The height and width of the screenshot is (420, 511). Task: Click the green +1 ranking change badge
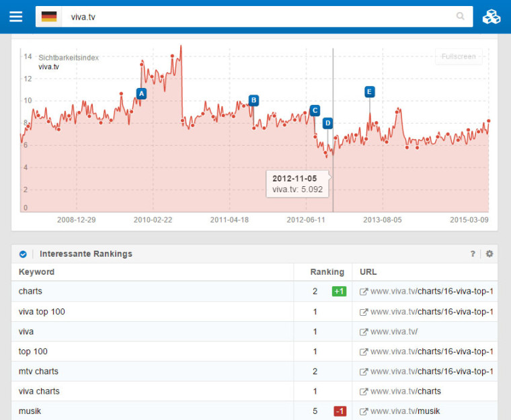[339, 291]
